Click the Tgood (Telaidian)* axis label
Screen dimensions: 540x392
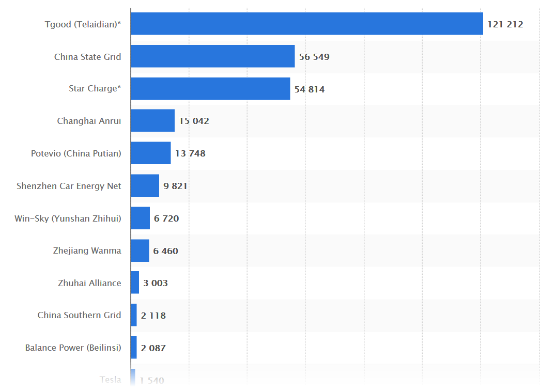83,24
